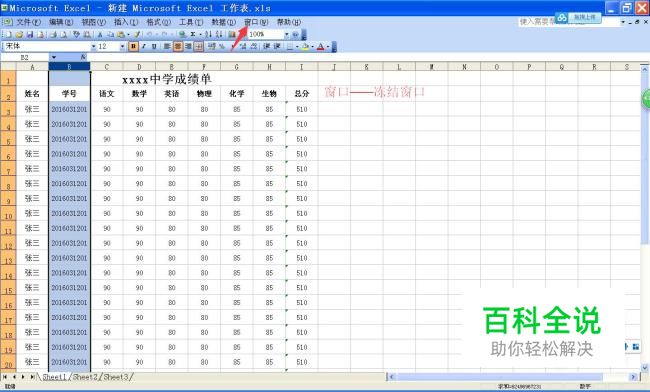Select column D by its header

tap(139, 66)
